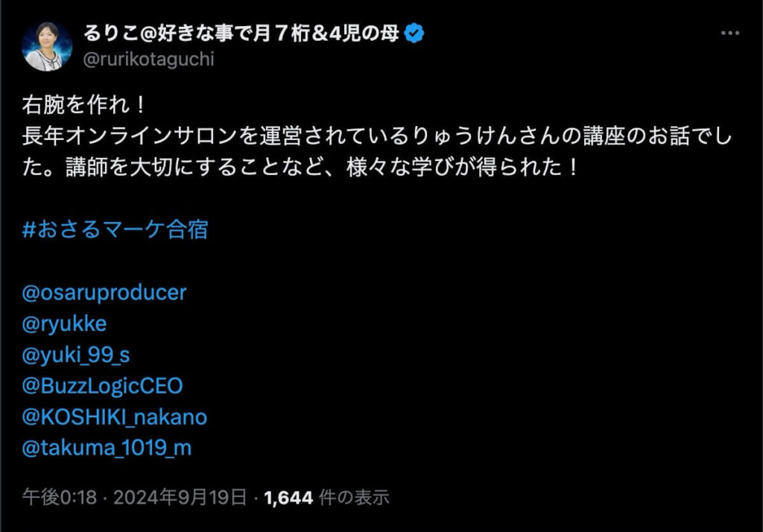Open the @ryukke profile mention

pyautogui.click(x=65, y=323)
